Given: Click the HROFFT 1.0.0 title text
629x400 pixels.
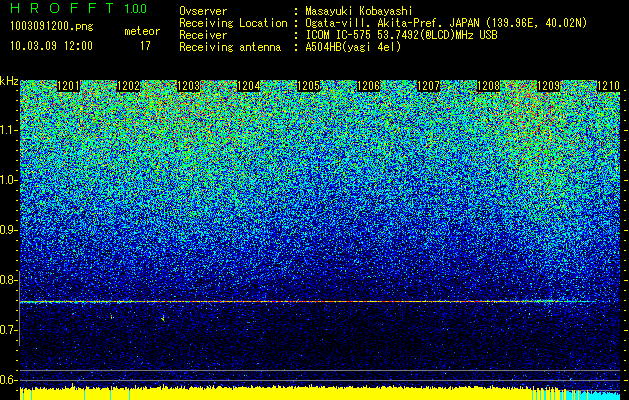Looking at the screenshot, I should 79,8.
